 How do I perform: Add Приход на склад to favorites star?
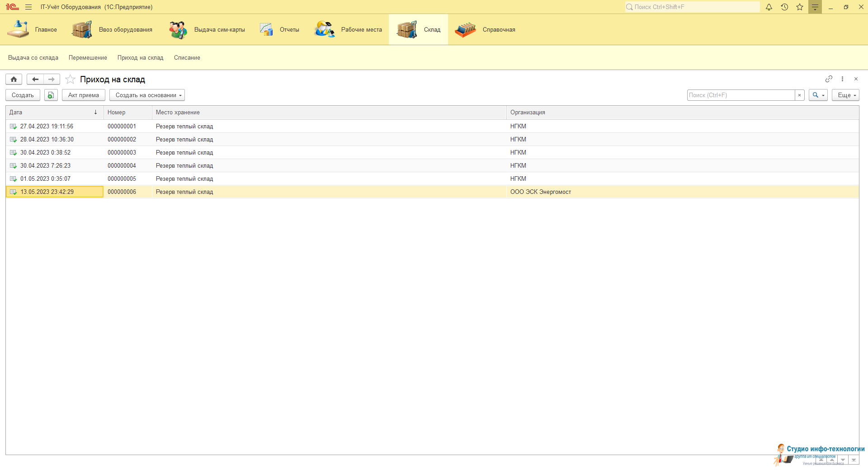[x=70, y=80]
